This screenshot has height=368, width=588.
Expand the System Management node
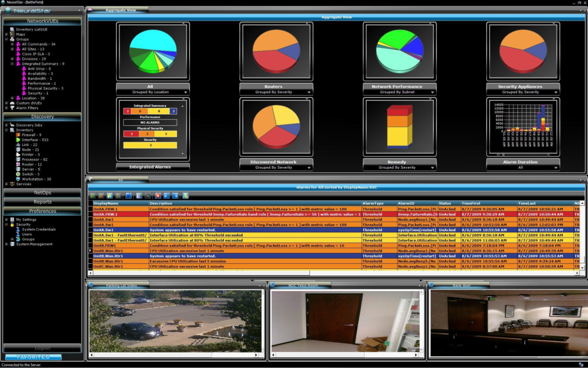coord(6,244)
